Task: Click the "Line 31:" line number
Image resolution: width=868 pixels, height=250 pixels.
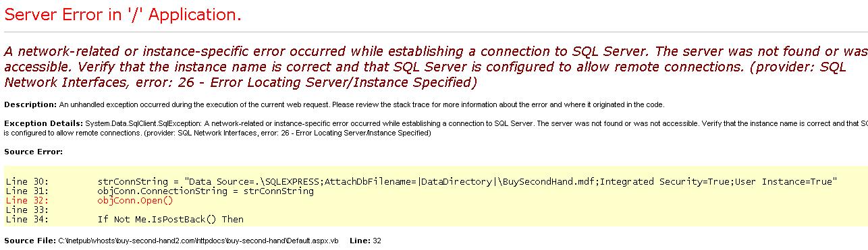Action: [27, 191]
